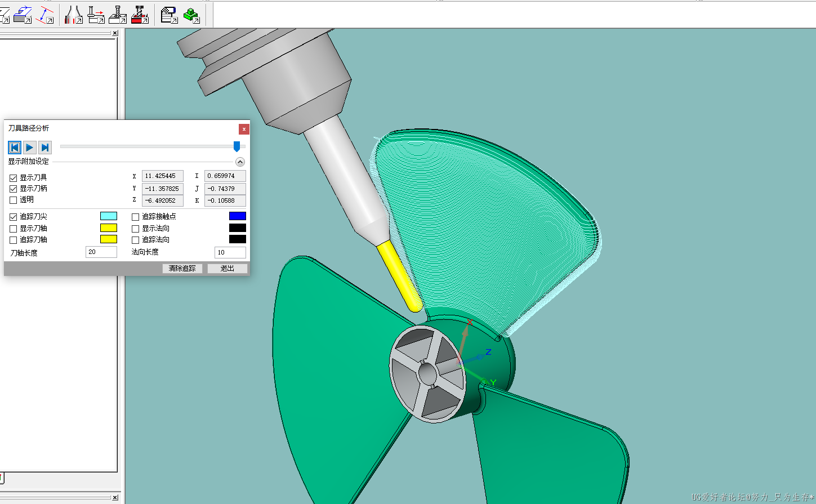Click the 清除追踪 button

(x=182, y=269)
